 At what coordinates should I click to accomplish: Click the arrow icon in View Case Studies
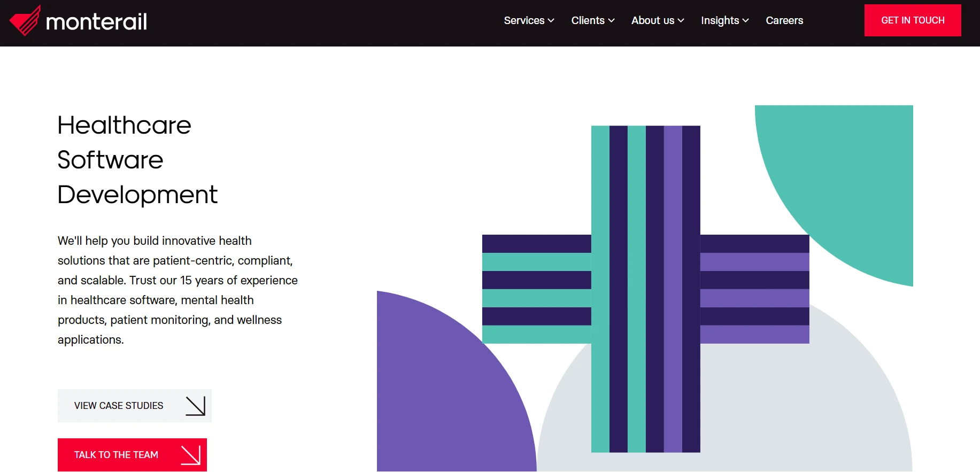click(x=196, y=406)
